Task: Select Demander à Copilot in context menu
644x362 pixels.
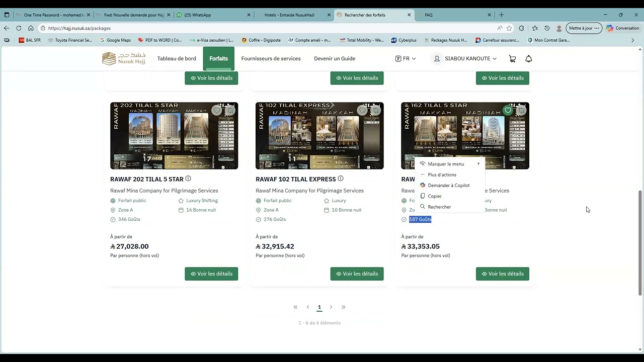Action: point(450,186)
